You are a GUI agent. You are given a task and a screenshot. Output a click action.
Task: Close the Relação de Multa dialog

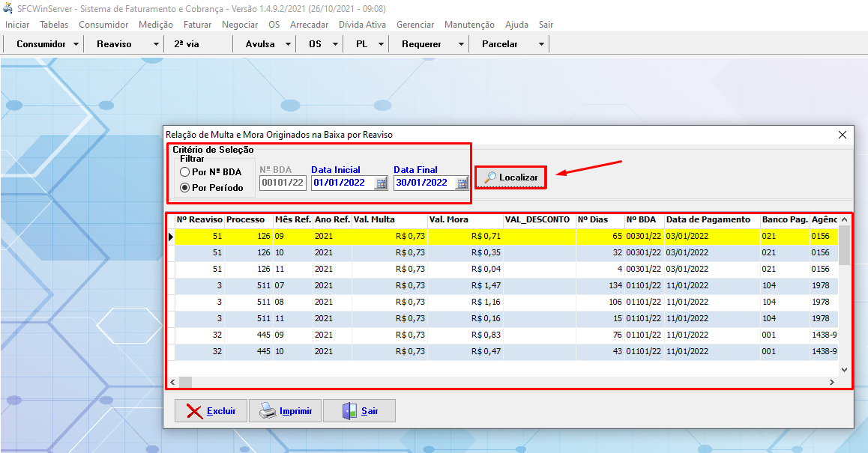[x=843, y=135]
